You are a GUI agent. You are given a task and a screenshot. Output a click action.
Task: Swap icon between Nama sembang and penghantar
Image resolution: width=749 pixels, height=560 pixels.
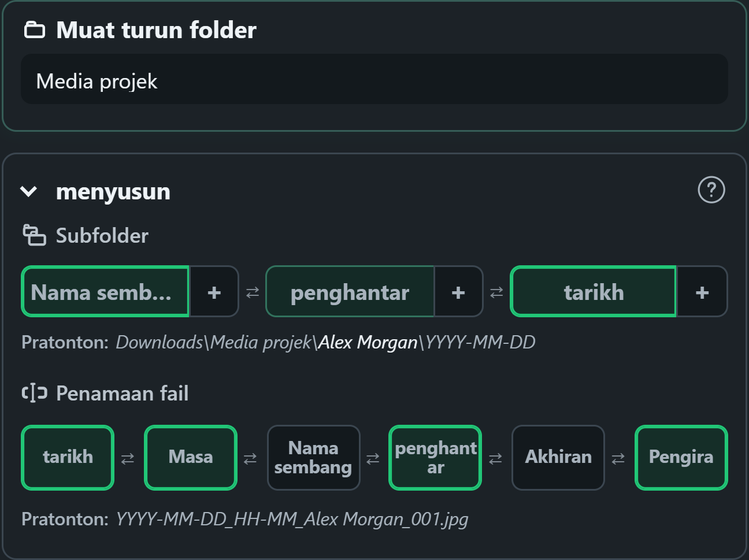click(373, 458)
